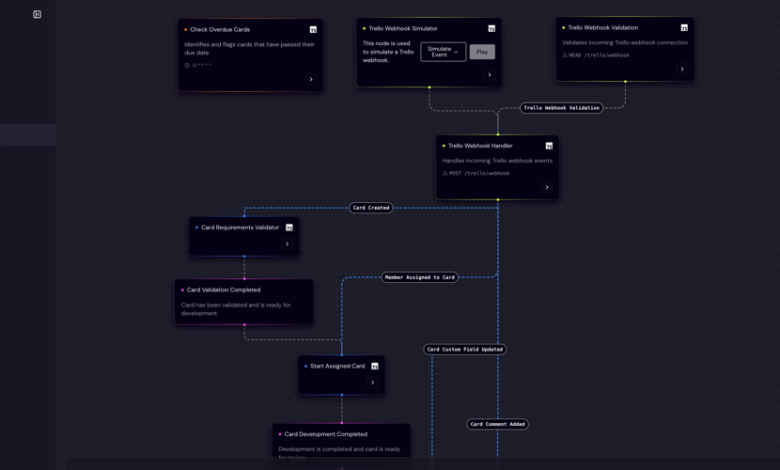Image resolution: width=780 pixels, height=470 pixels.
Task: Expand the Trello Webhook Handler node chevron
Action: (547, 187)
